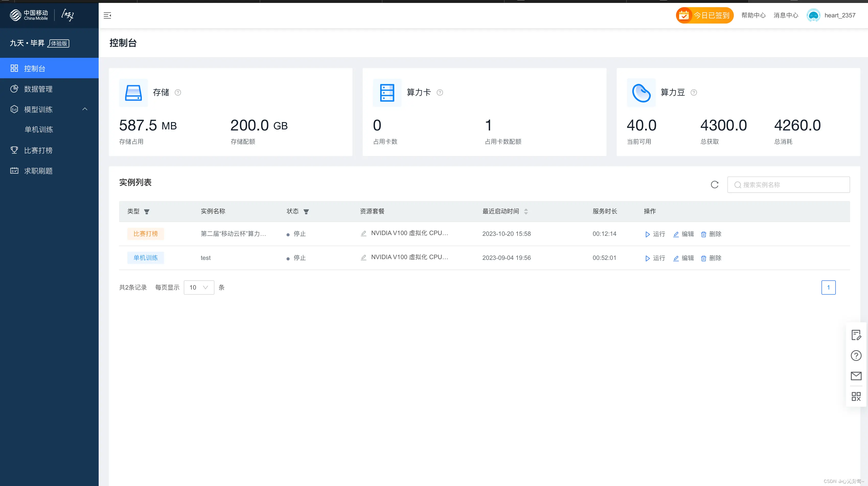Refresh the instance list

click(715, 184)
